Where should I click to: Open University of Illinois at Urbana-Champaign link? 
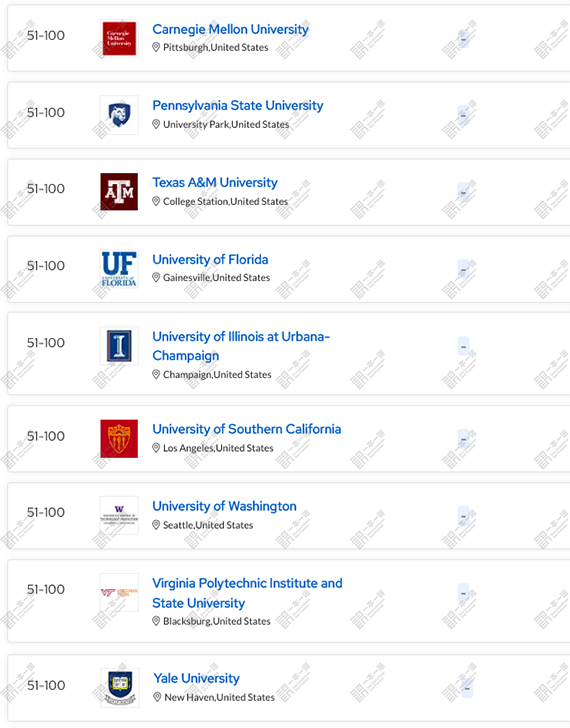pyautogui.click(x=241, y=346)
